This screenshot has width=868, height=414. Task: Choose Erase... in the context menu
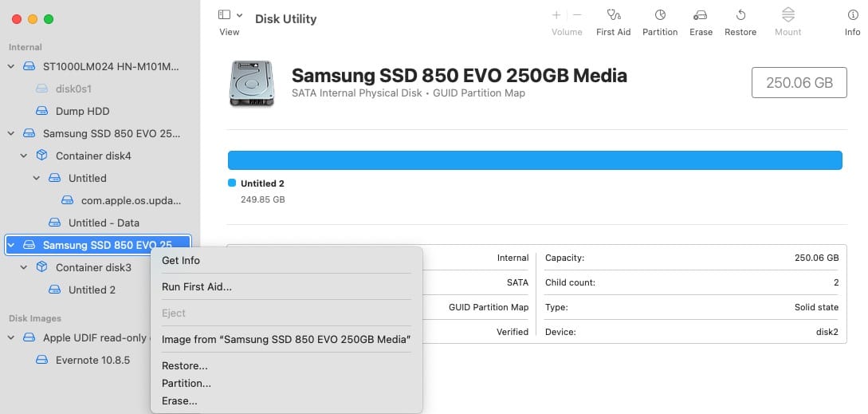point(179,401)
